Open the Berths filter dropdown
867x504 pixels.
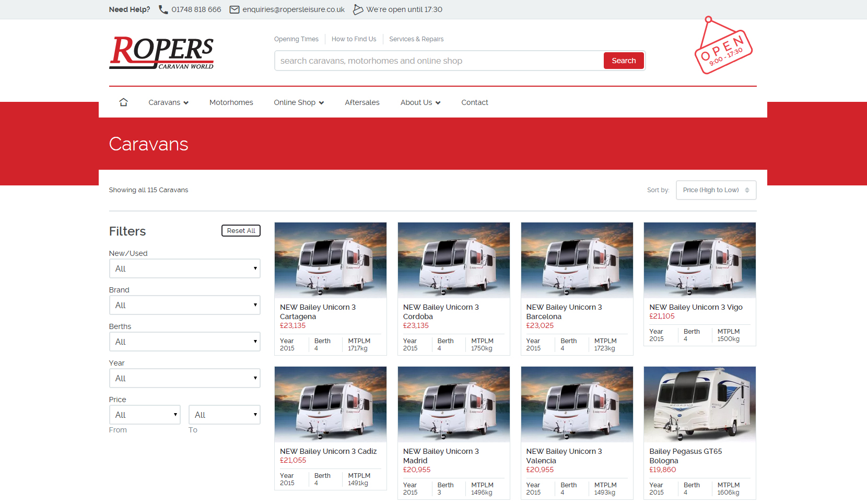[x=184, y=342]
